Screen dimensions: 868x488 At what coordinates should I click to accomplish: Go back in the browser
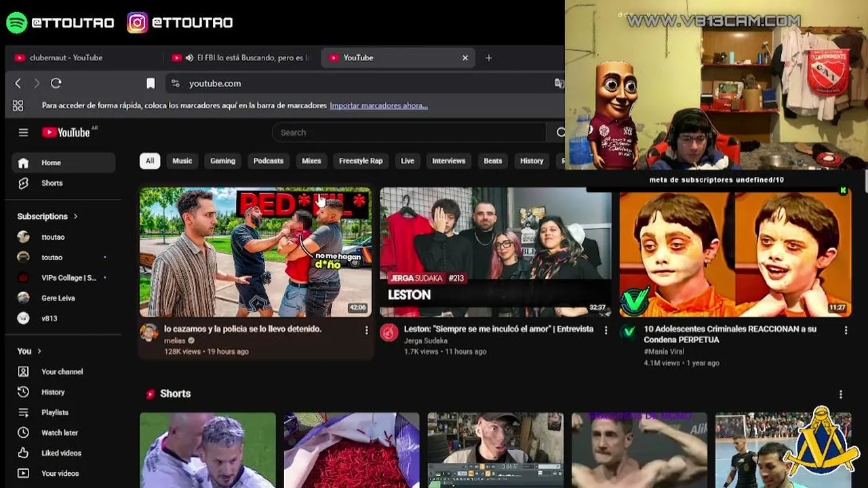(18, 83)
